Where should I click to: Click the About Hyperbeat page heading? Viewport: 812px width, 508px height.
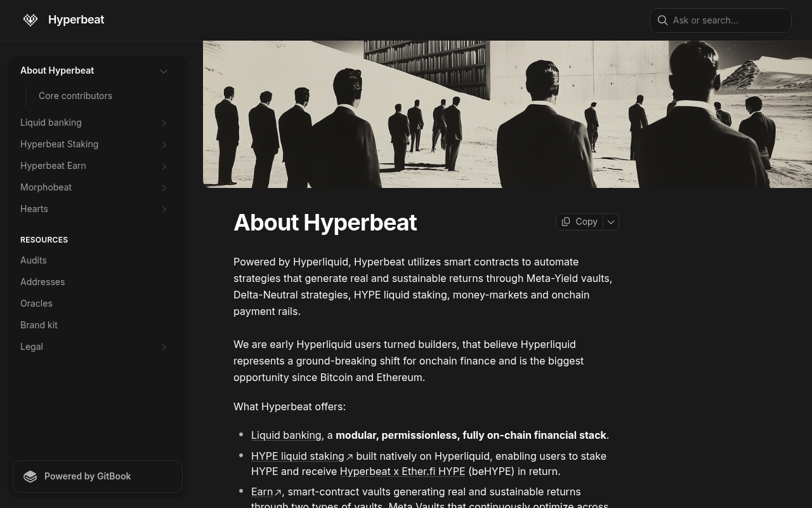[325, 222]
